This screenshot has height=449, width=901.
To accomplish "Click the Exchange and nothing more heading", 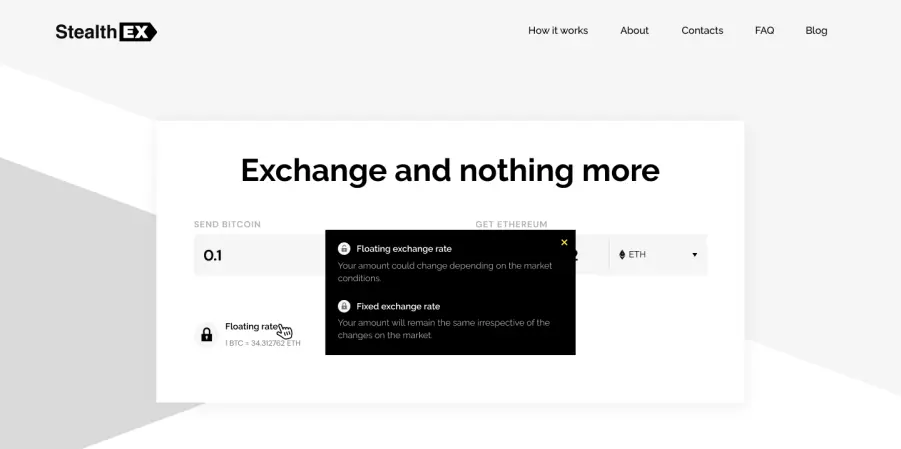I will (x=450, y=171).
